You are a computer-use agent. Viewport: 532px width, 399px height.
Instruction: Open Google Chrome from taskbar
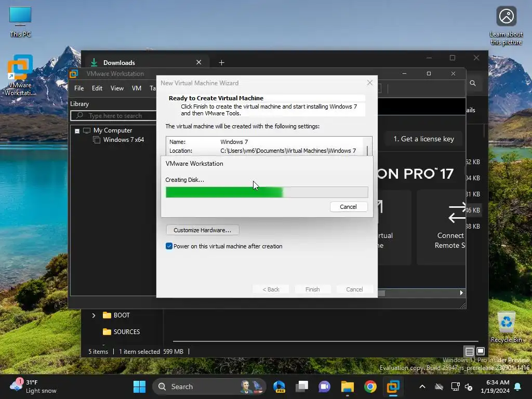370,387
